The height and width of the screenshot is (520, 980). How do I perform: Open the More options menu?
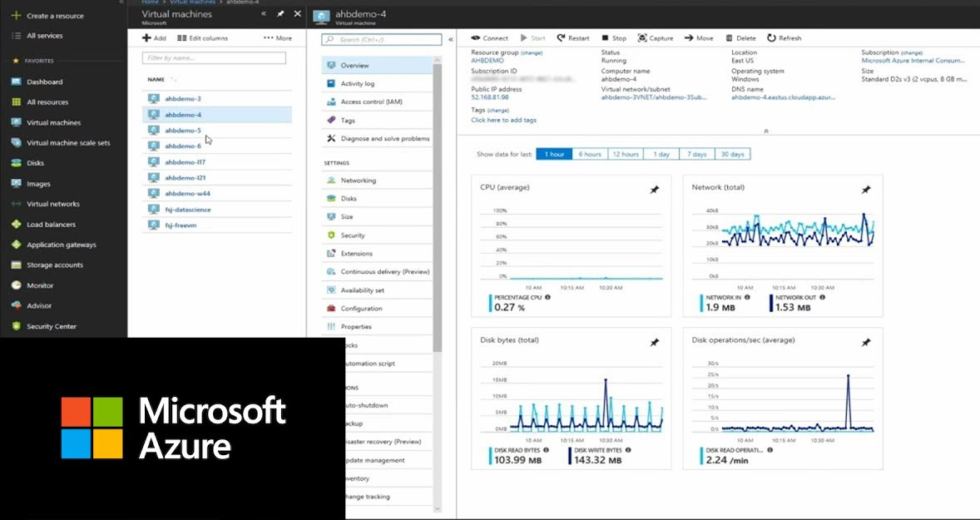click(x=278, y=38)
